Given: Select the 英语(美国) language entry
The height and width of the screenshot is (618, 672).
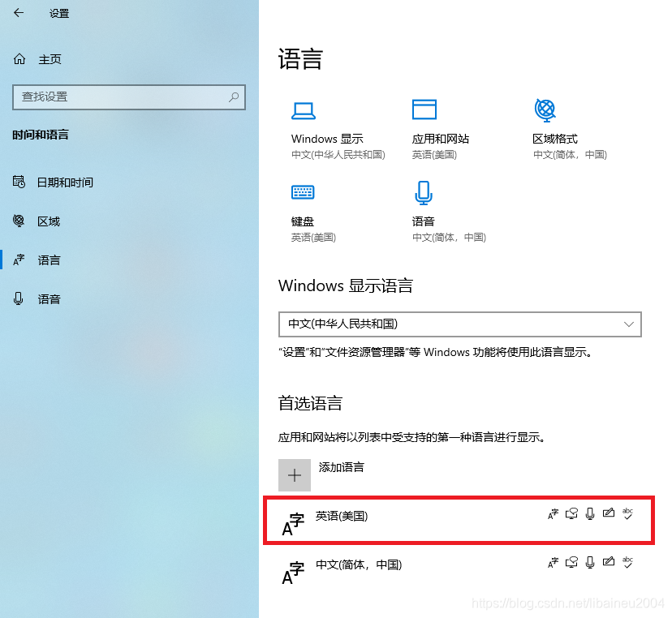Looking at the screenshot, I should 459,521.
